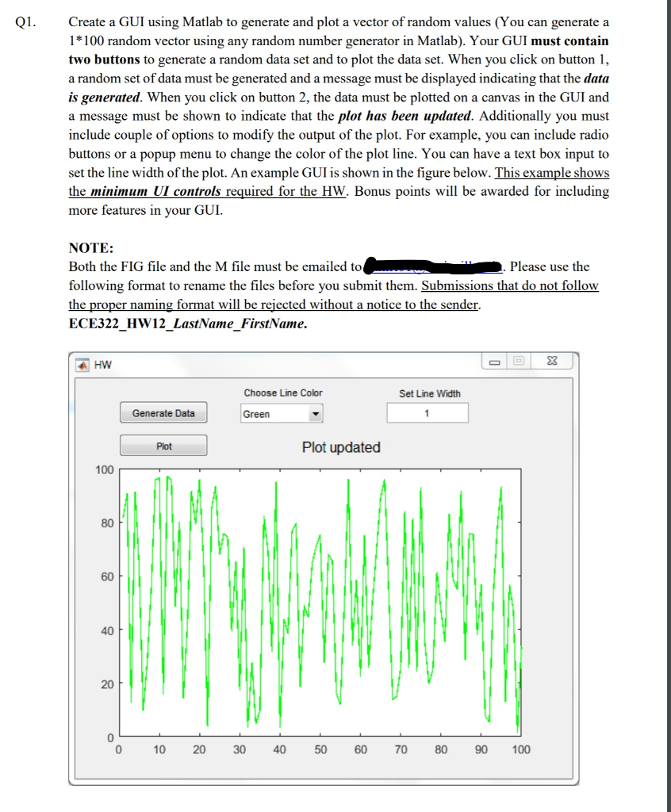Click the MATLAB icon in the HW title bar
The width and height of the screenshot is (671, 812).
click(83, 365)
